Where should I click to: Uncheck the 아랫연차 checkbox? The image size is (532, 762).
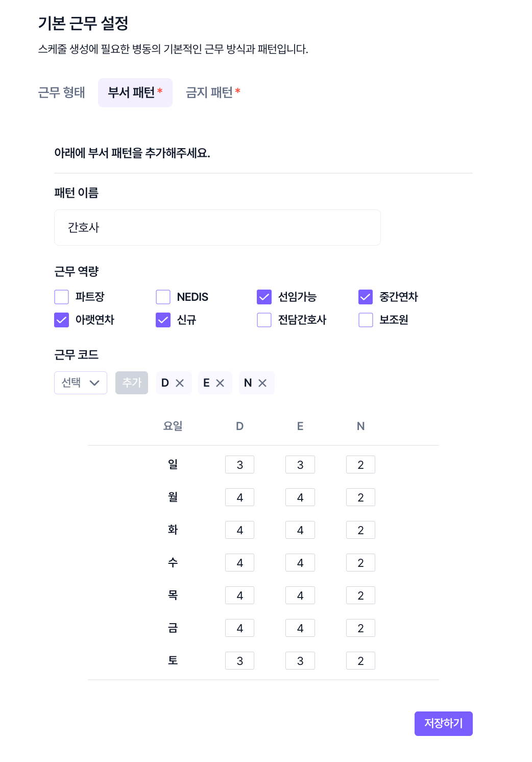click(x=61, y=320)
